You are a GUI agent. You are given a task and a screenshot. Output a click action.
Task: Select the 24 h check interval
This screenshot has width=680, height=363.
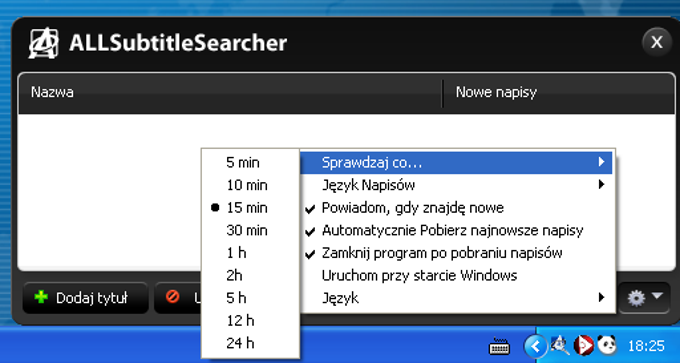point(250,343)
